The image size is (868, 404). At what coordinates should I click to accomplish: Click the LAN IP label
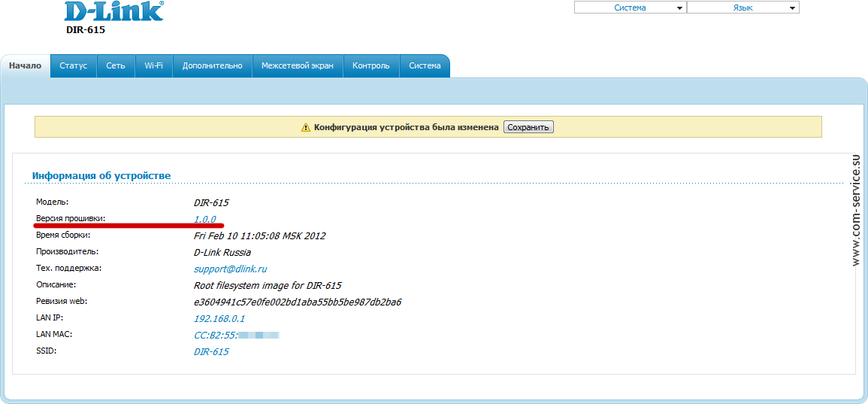tap(49, 317)
